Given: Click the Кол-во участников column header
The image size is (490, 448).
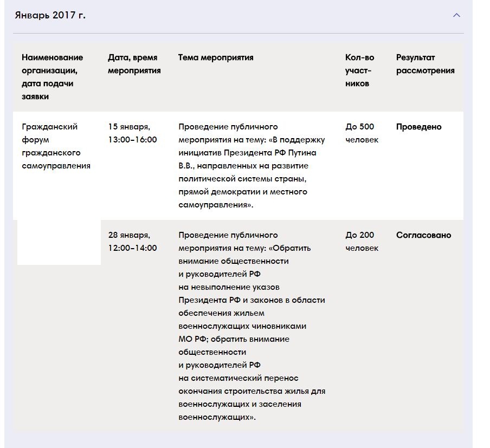Looking at the screenshot, I should (359, 70).
